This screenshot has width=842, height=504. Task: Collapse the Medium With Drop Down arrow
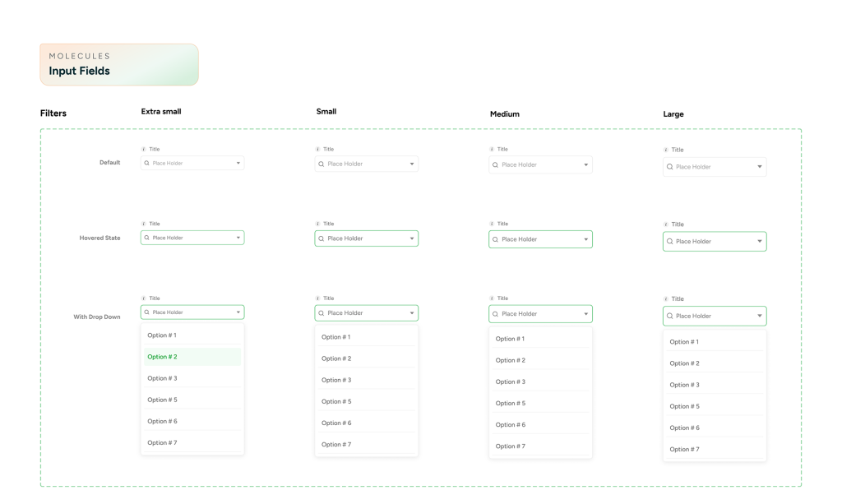coord(586,314)
